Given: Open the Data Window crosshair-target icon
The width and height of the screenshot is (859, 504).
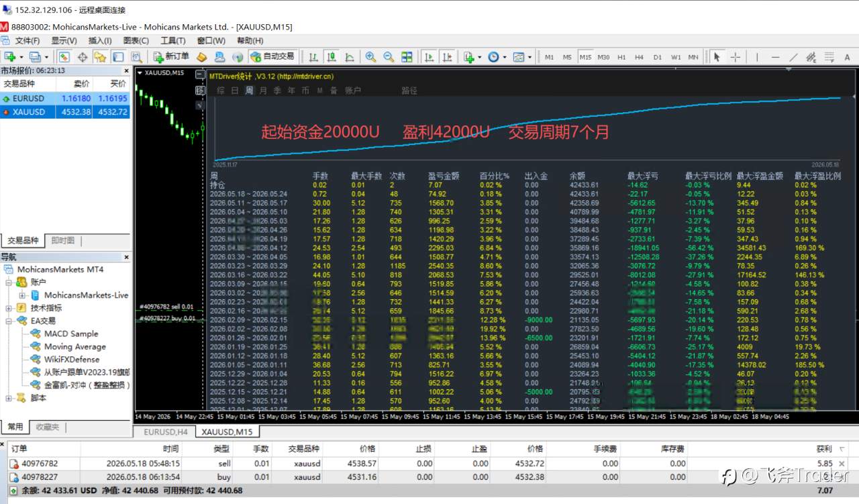Looking at the screenshot, I should (83, 57).
